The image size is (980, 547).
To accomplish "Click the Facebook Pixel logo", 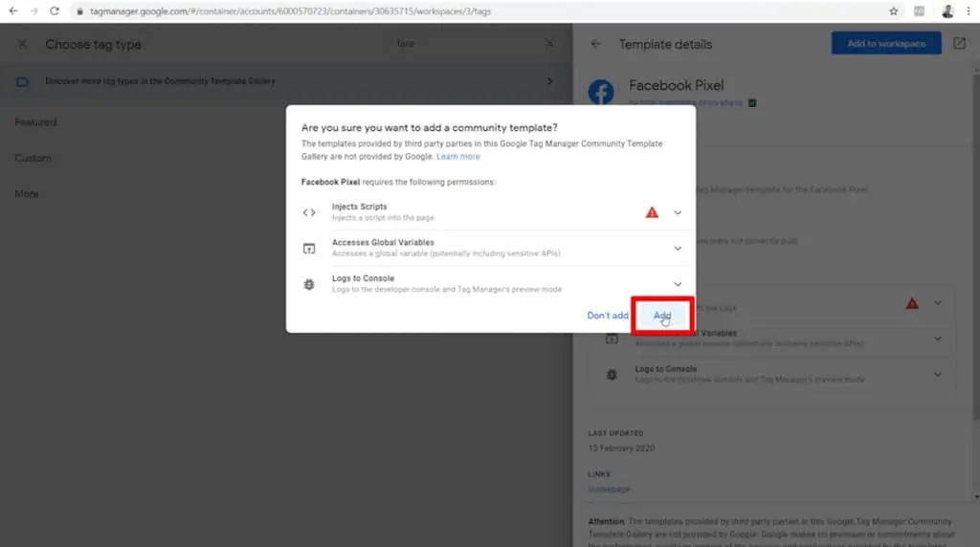I will 601,93.
